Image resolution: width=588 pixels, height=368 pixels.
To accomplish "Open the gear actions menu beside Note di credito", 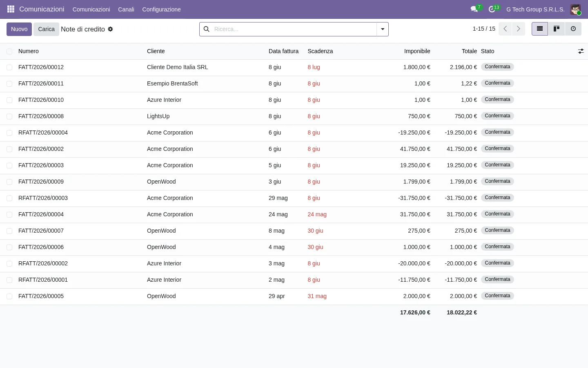I will [110, 29].
